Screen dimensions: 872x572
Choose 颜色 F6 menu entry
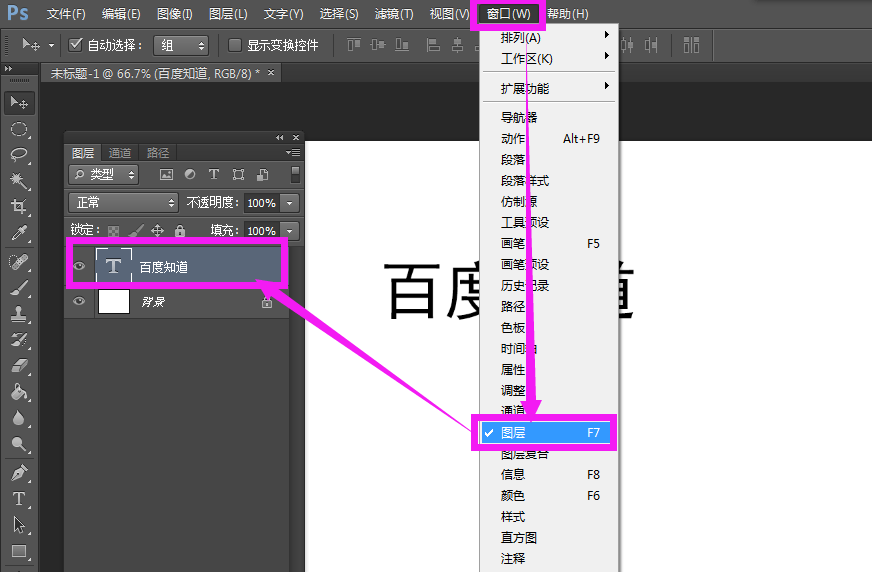(548, 495)
